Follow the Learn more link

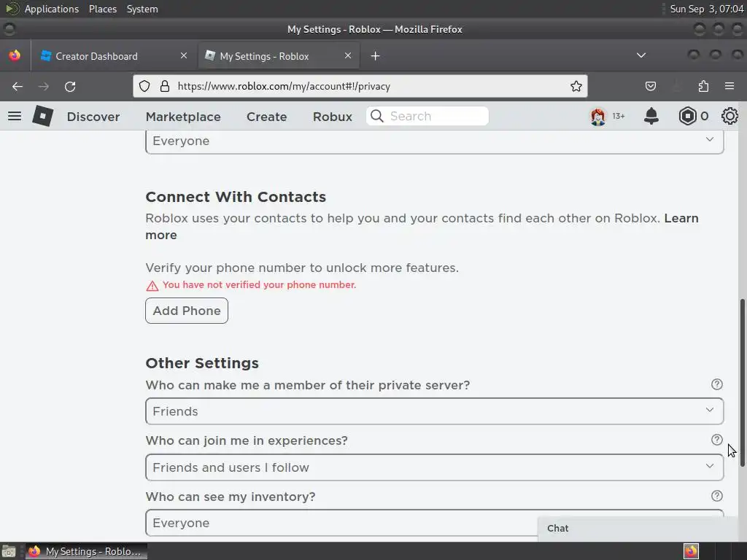coord(681,218)
